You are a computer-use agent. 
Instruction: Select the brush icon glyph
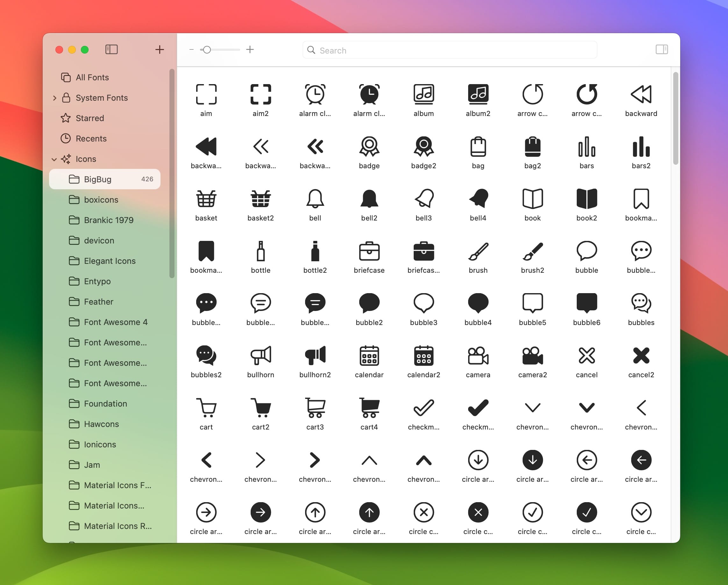point(478,251)
